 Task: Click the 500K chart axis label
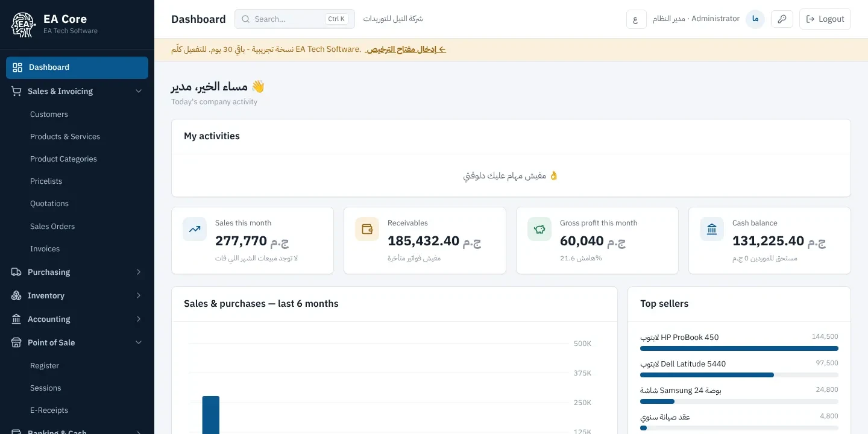point(582,344)
